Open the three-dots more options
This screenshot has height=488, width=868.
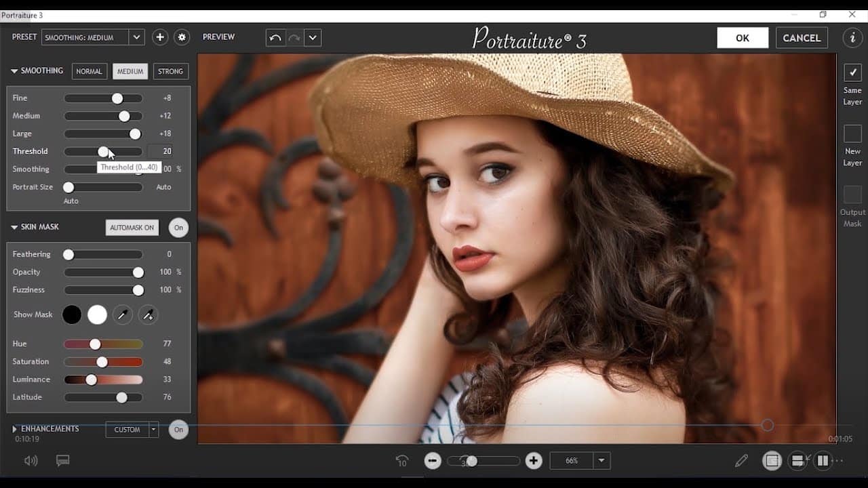point(838,461)
